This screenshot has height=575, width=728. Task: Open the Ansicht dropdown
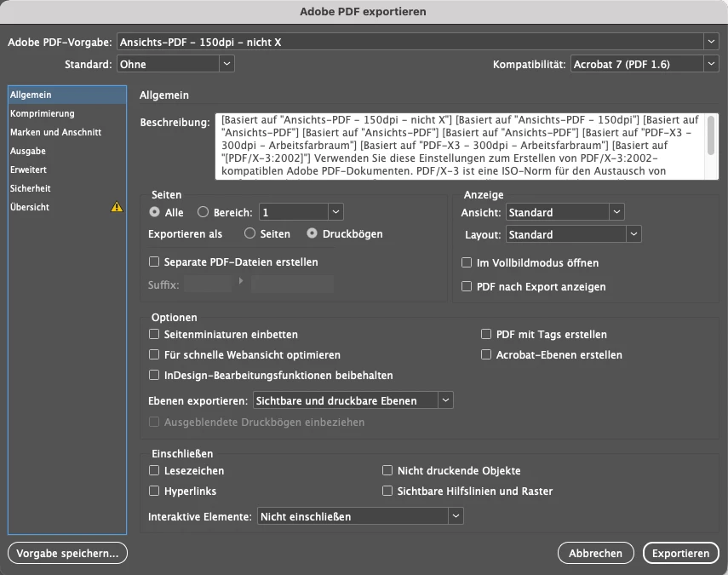tap(565, 212)
